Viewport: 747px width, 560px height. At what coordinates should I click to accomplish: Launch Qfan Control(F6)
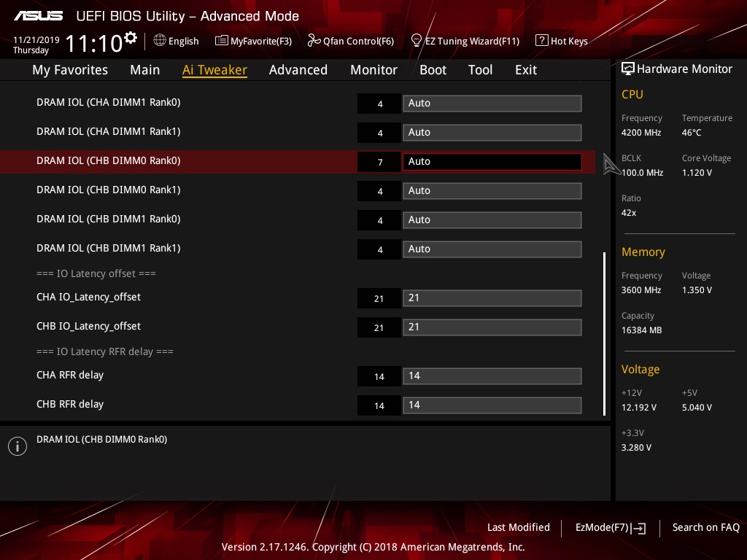coord(351,41)
